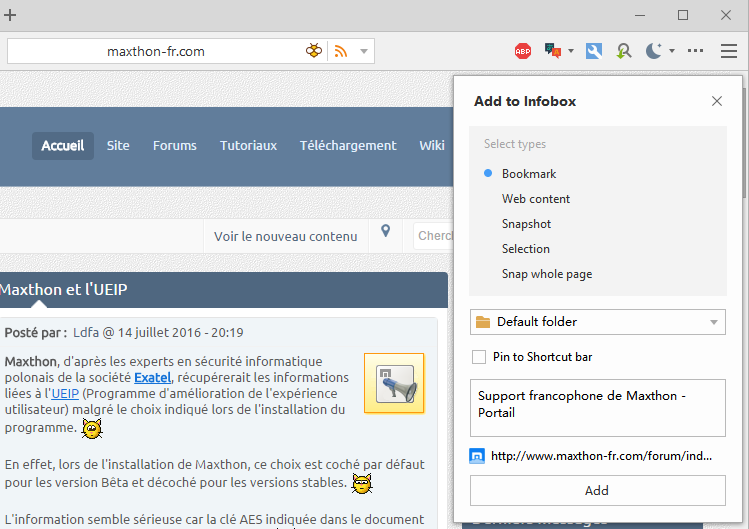
Task: Open the Adblock Plus ABP icon
Action: coord(523,51)
